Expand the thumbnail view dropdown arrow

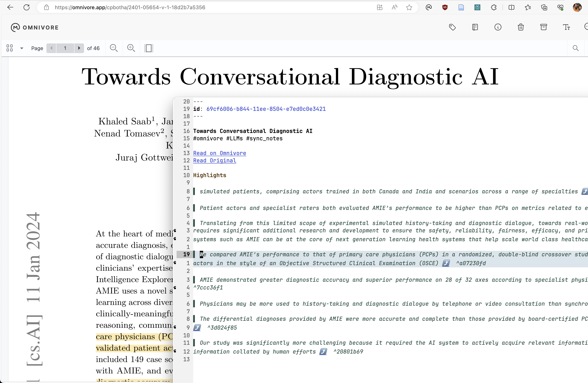22,48
